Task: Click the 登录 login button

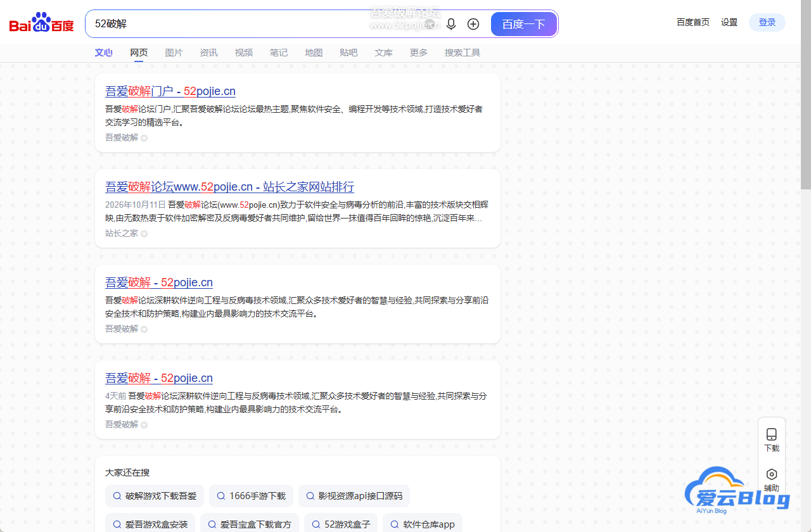Action: click(767, 22)
